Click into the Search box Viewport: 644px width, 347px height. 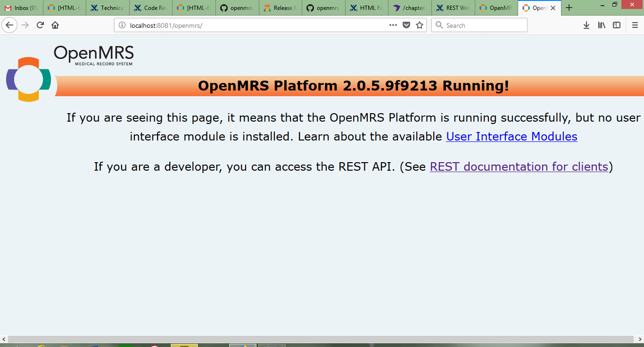click(479, 25)
